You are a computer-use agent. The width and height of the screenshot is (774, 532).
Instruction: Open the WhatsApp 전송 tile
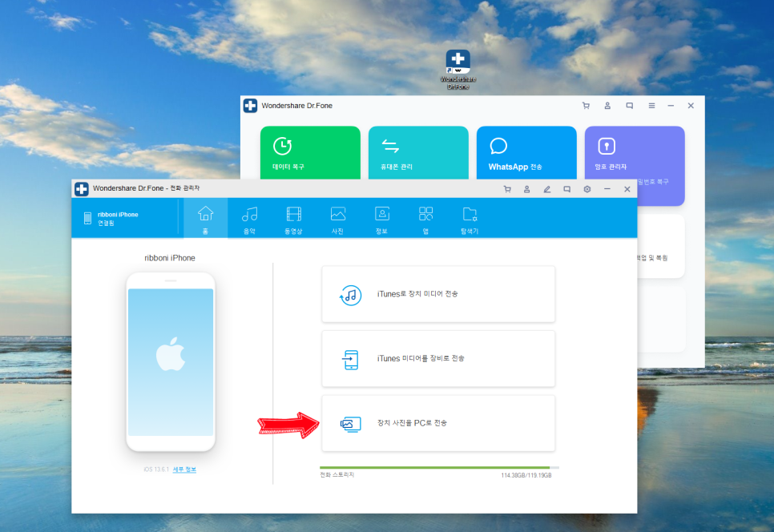pos(526,152)
